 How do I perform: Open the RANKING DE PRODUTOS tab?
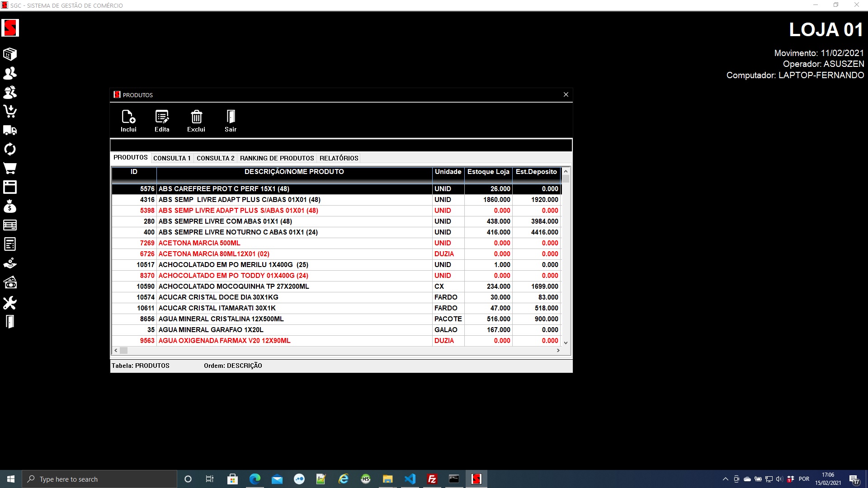click(277, 158)
